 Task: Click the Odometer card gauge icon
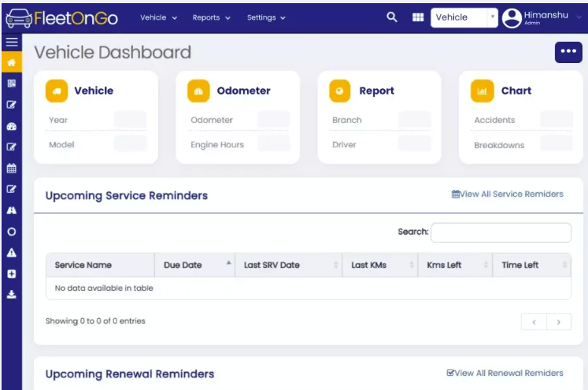click(198, 91)
